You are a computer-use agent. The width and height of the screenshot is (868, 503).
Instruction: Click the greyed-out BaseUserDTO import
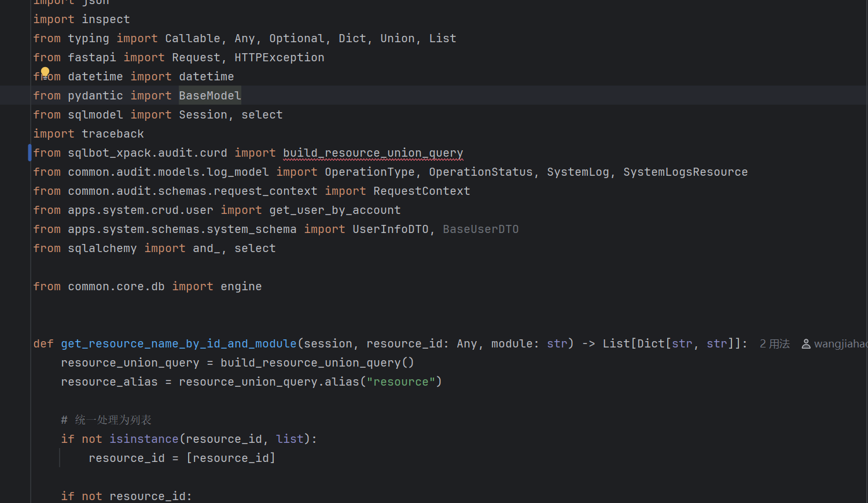(480, 230)
